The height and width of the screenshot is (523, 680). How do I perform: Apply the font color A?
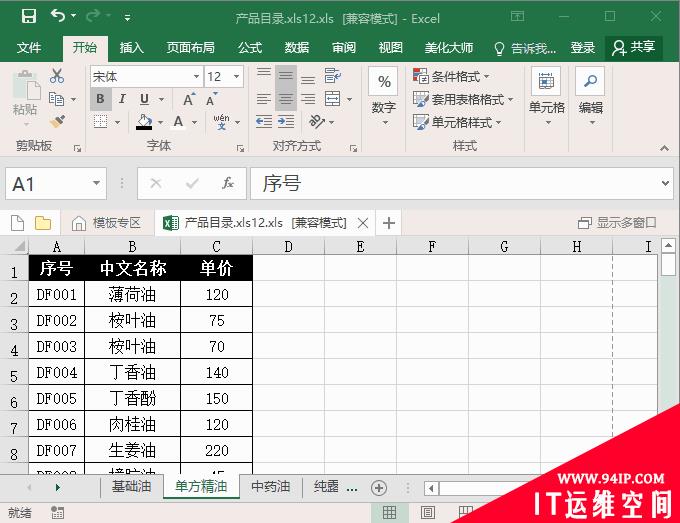(x=178, y=122)
